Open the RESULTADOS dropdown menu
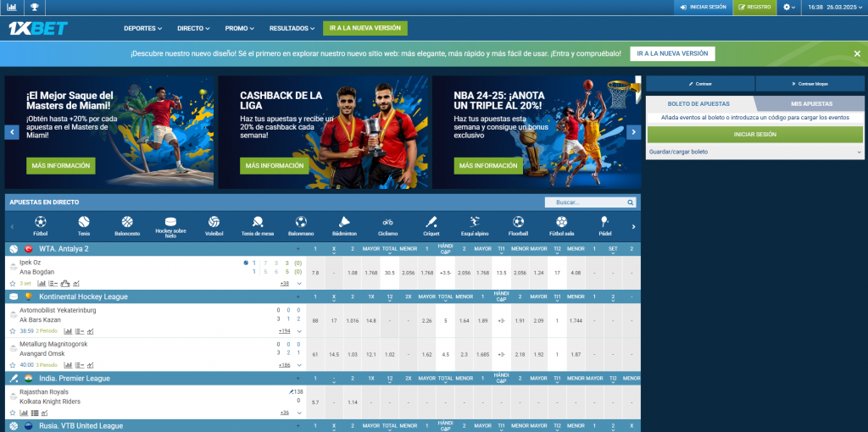Viewport: 868px width, 432px height. [292, 28]
